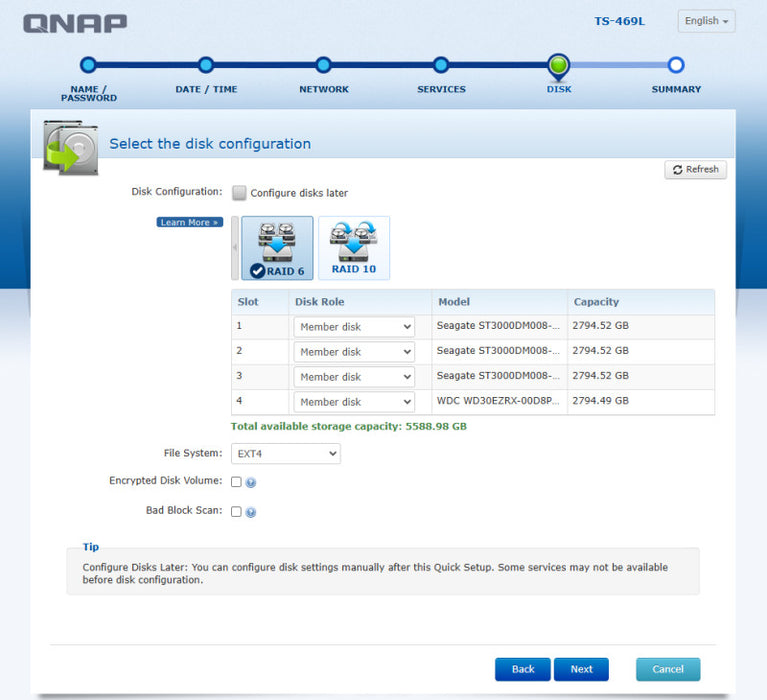
Task: Click the total available storage capacity text
Action: [x=349, y=427]
